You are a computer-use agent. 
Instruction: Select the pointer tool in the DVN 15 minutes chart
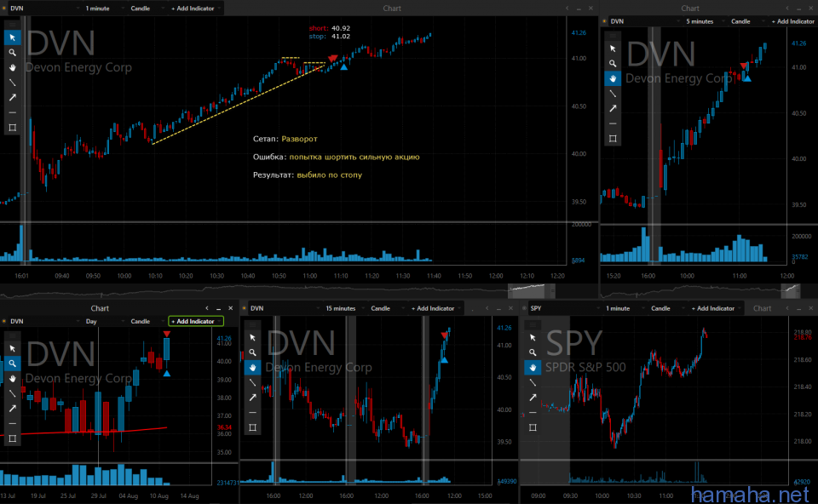click(252, 338)
